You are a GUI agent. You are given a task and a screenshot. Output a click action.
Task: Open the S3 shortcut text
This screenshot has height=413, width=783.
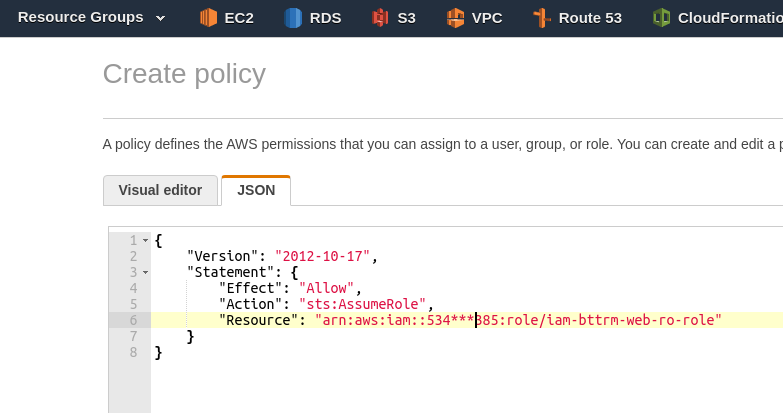coord(406,18)
